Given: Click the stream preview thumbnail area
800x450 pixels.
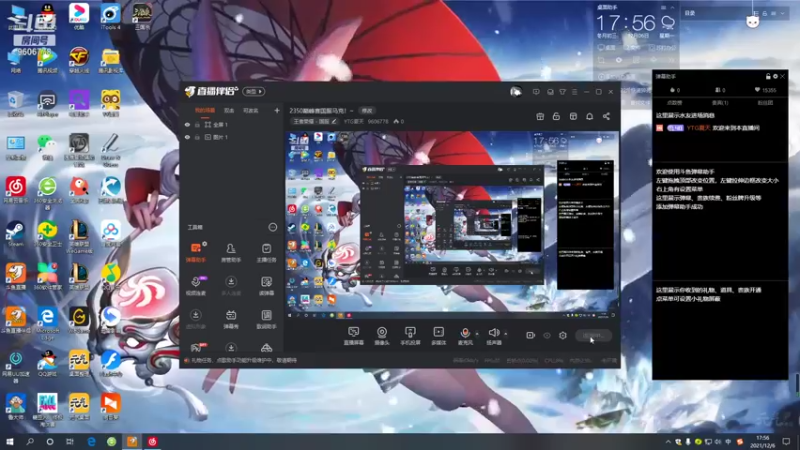Looking at the screenshot, I should pos(452,226).
